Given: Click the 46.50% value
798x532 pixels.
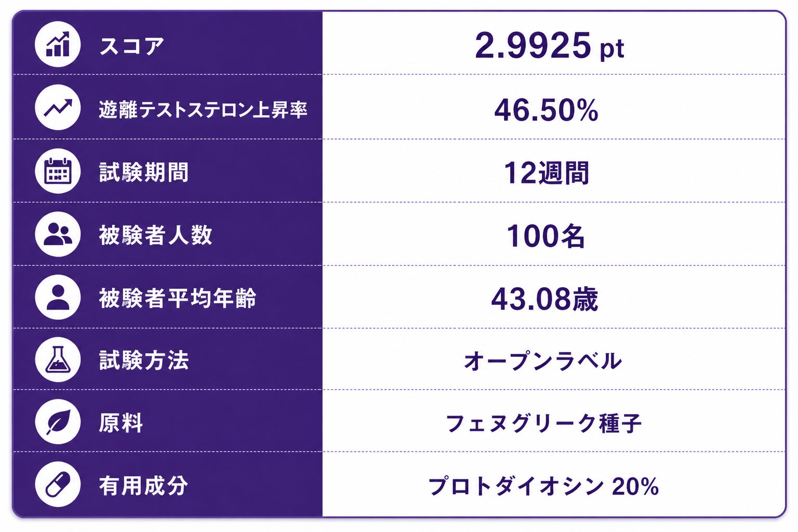Looking at the screenshot, I should tap(546, 110).
